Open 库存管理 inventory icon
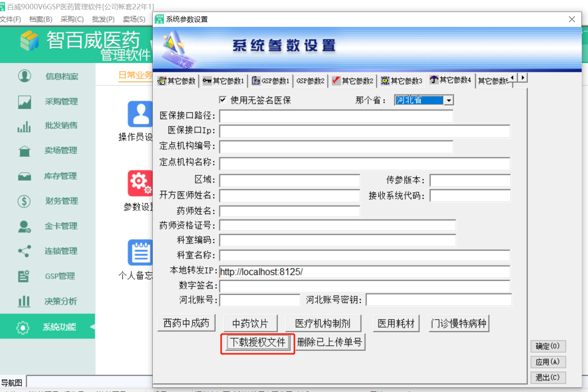 click(24, 177)
